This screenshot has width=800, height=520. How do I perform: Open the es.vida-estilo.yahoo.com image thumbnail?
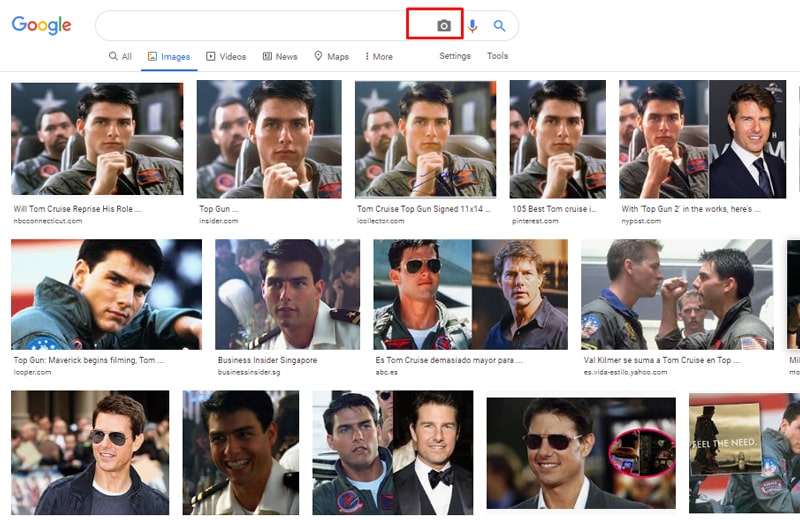tap(677, 294)
